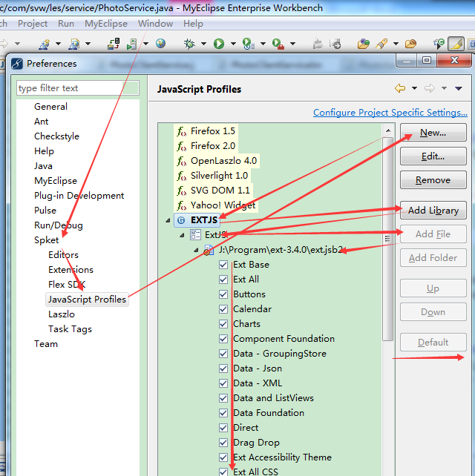This screenshot has width=475, height=476.
Task: Click the New wizard icon in toolbar
Action: point(45,44)
